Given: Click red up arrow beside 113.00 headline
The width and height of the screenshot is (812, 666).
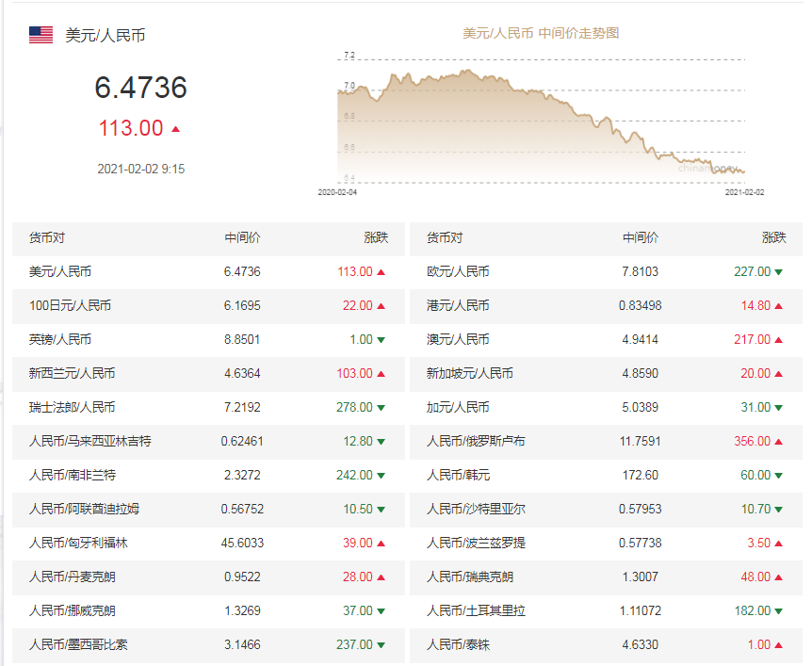Looking at the screenshot, I should (175, 128).
